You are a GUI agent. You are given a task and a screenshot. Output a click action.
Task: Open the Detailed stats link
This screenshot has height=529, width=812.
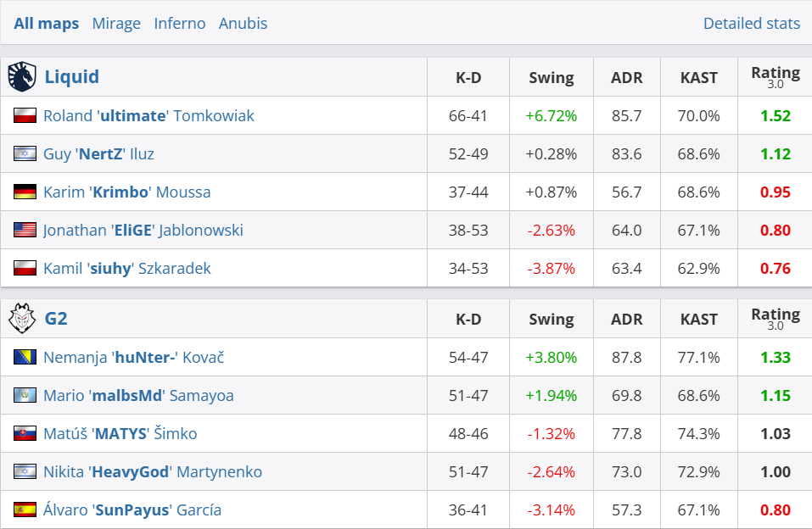click(751, 23)
